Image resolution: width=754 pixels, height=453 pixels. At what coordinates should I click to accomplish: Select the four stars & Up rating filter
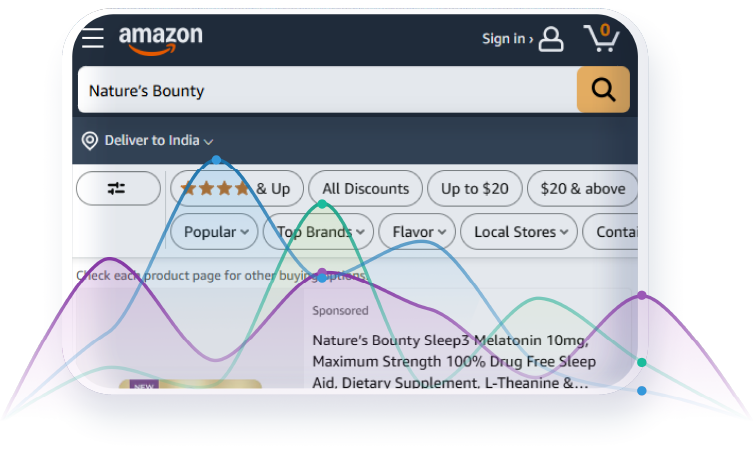234,188
